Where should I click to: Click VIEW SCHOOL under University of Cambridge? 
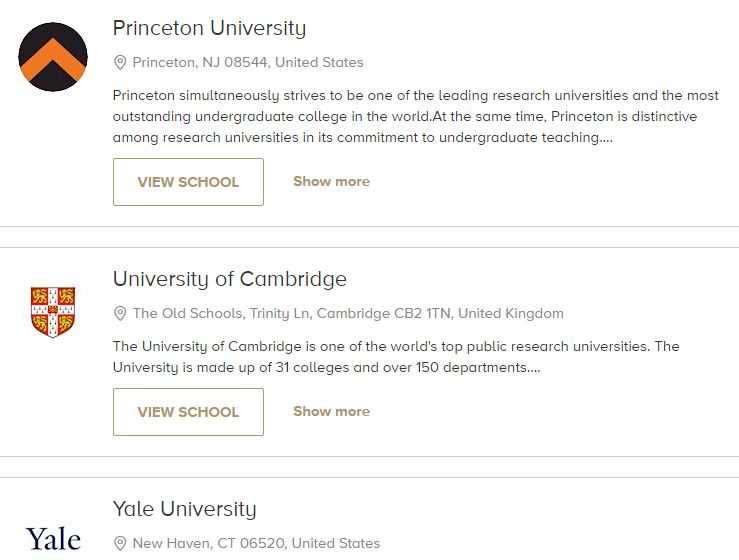(188, 412)
